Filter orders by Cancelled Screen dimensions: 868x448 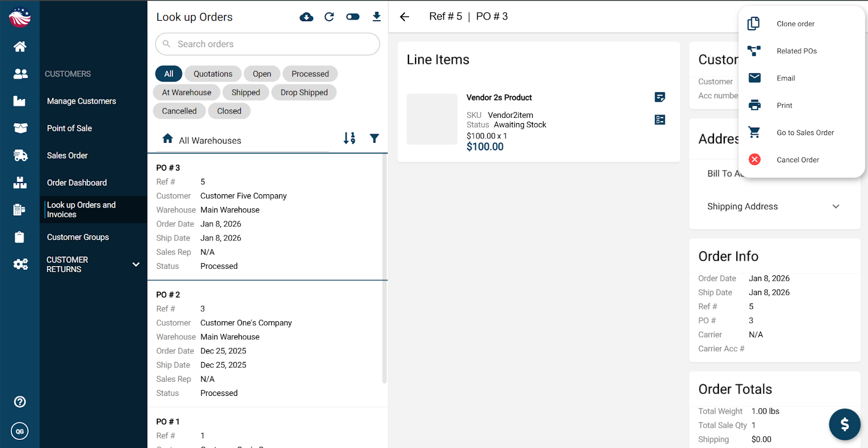click(x=179, y=111)
